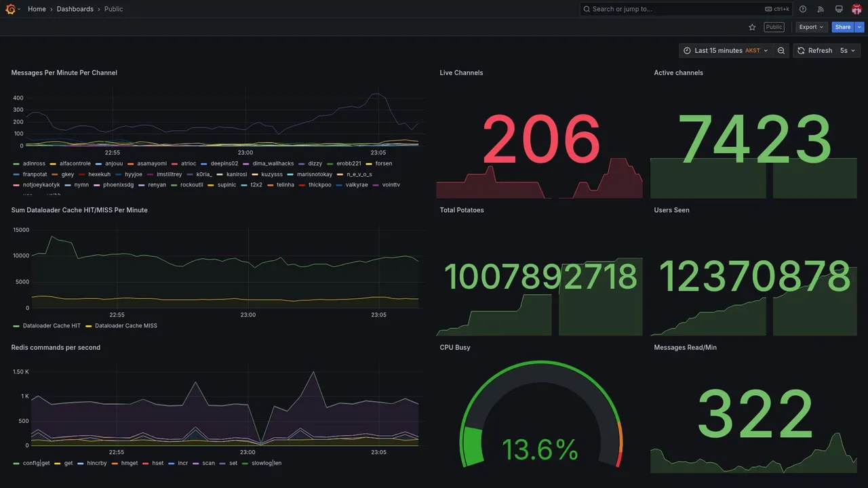The height and width of the screenshot is (488, 868).
Task: Expand the 5s refresh interval dropdown
Action: click(x=848, y=51)
